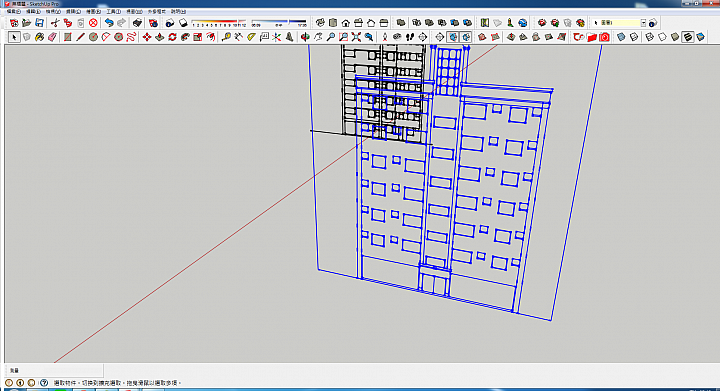The height and width of the screenshot is (391, 720).
Task: Open Get Models Google Earth icon
Action: point(523,23)
